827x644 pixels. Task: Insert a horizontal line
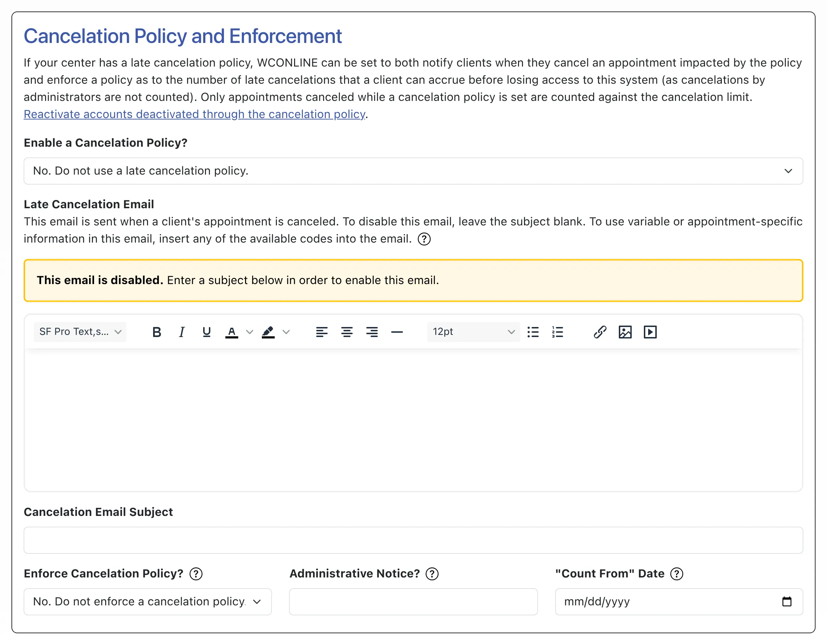click(x=397, y=332)
